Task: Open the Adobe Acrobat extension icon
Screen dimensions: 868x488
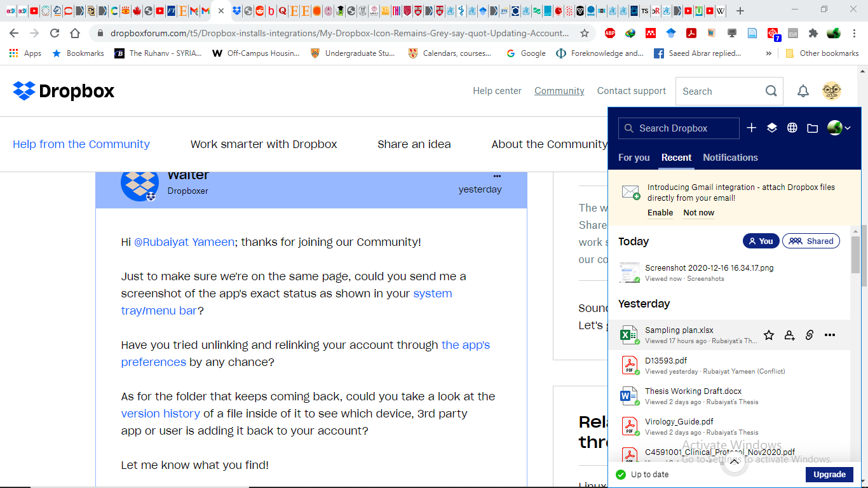Action: pos(691,33)
